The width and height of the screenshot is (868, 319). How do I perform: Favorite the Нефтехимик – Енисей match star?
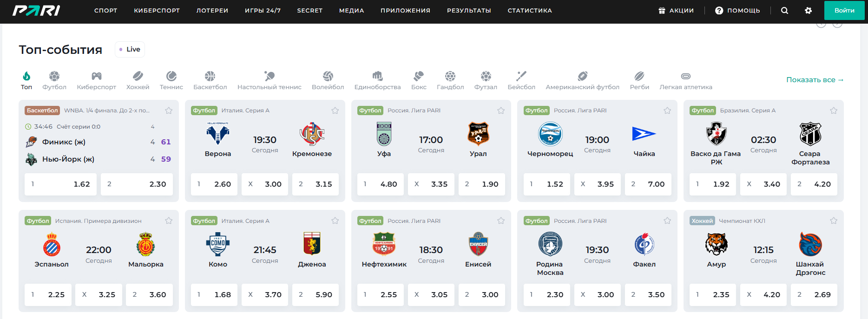click(501, 221)
